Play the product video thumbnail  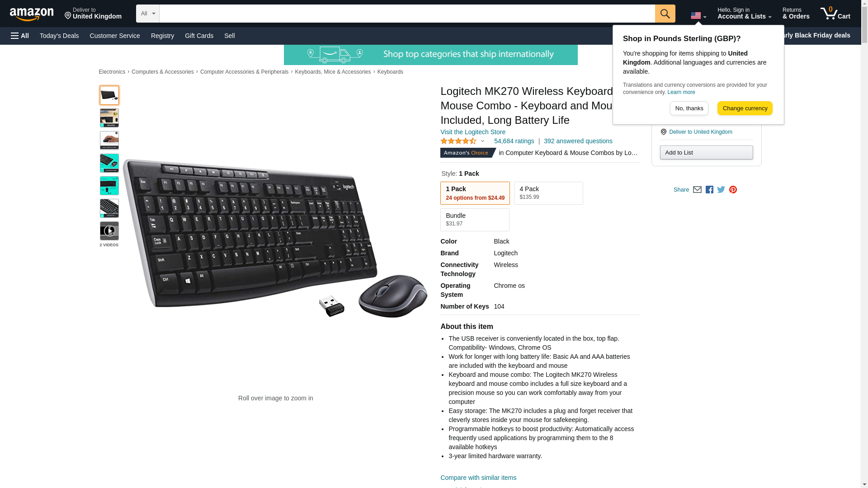pos(109,231)
